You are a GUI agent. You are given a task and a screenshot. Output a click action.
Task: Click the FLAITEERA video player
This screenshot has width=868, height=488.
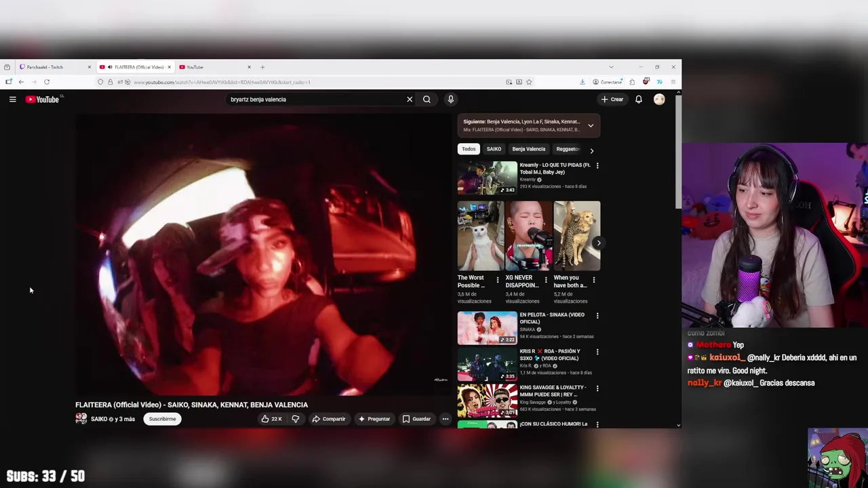coord(263,254)
